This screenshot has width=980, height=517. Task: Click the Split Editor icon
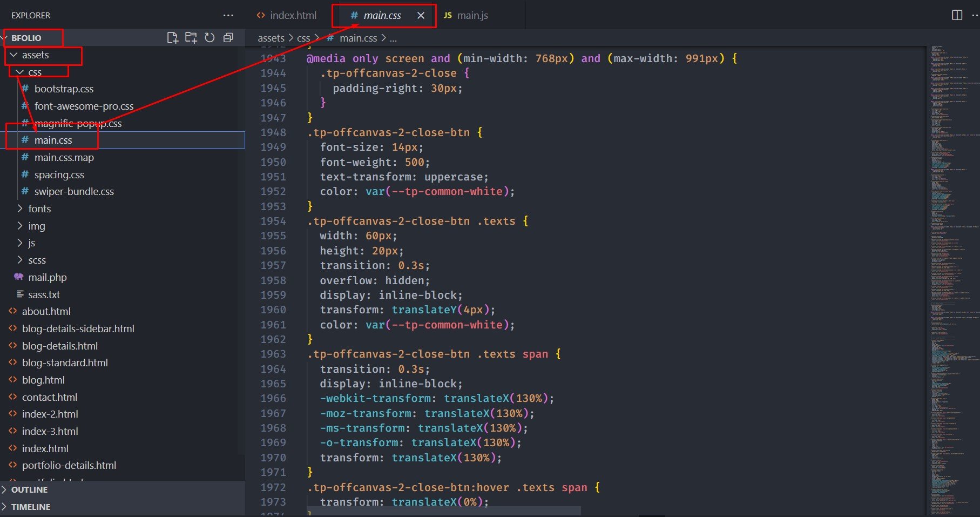[957, 15]
